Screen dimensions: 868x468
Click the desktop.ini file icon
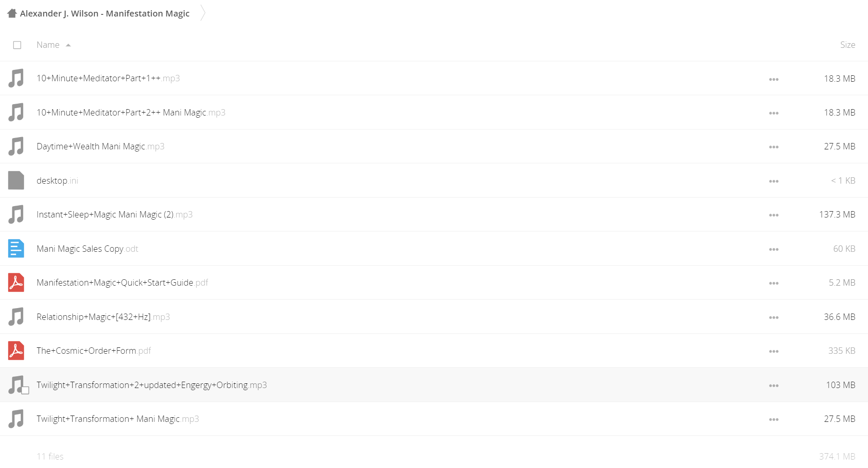click(x=16, y=180)
